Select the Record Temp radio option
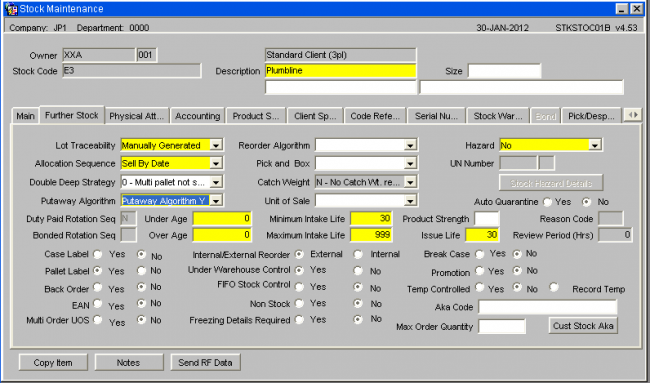The width and height of the screenshot is (650, 383). point(554,287)
